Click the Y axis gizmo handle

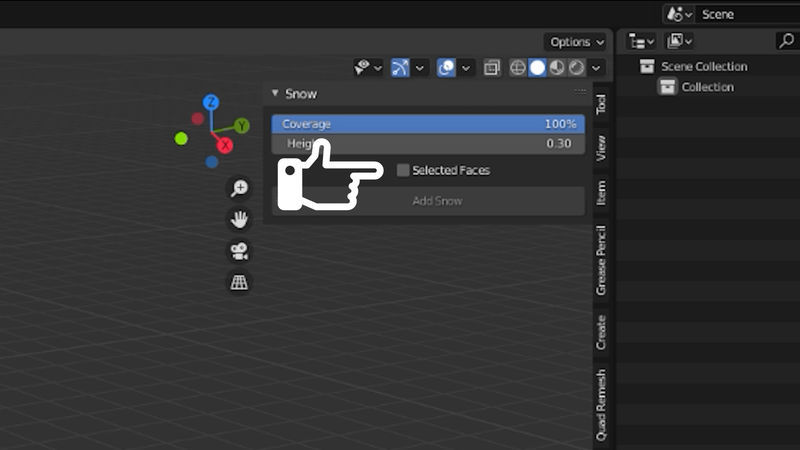pos(242,126)
